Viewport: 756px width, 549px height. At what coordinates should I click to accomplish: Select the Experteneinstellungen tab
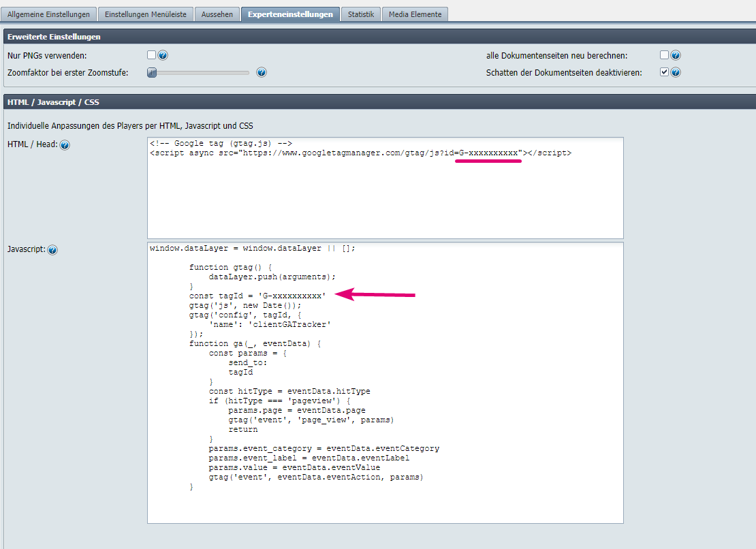[x=290, y=14]
